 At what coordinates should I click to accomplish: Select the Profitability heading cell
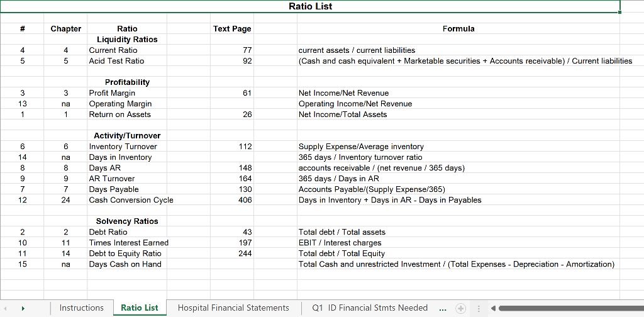point(127,82)
